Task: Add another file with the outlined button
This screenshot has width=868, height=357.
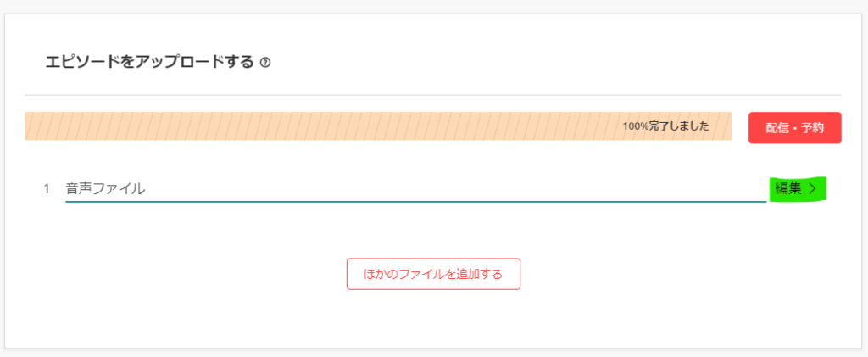Action: click(433, 274)
